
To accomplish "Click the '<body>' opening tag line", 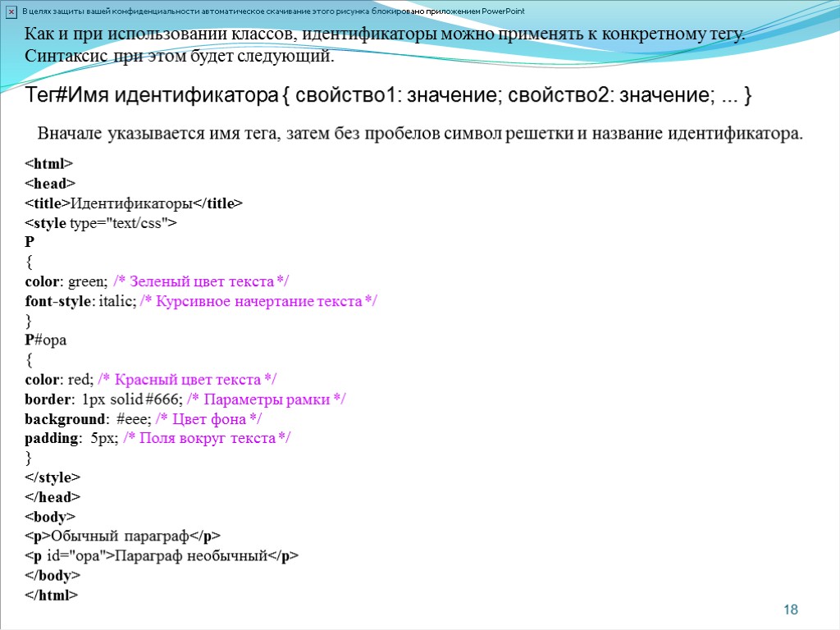I will tap(50, 517).
